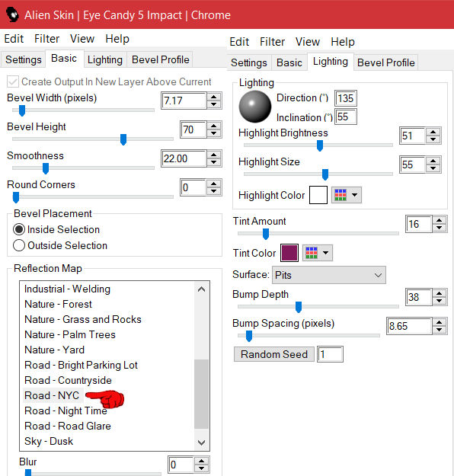The image size is (454, 476).
Task: Toggle Create Output In New Layer checkbox
Action: [x=13, y=81]
